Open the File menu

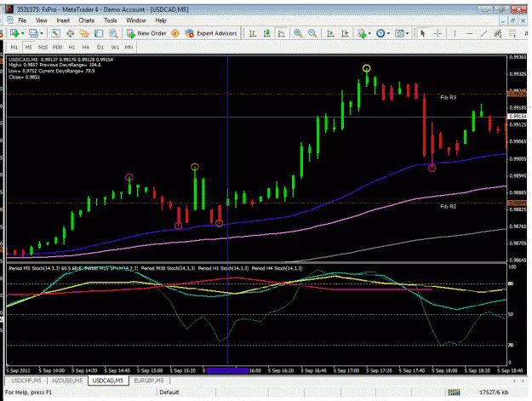[x=22, y=20]
